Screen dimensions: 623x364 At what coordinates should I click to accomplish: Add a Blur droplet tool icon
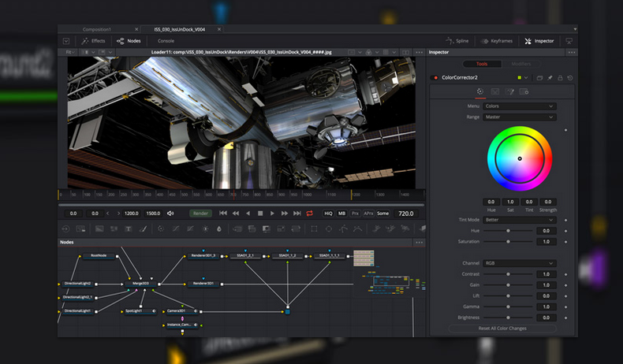219,228
